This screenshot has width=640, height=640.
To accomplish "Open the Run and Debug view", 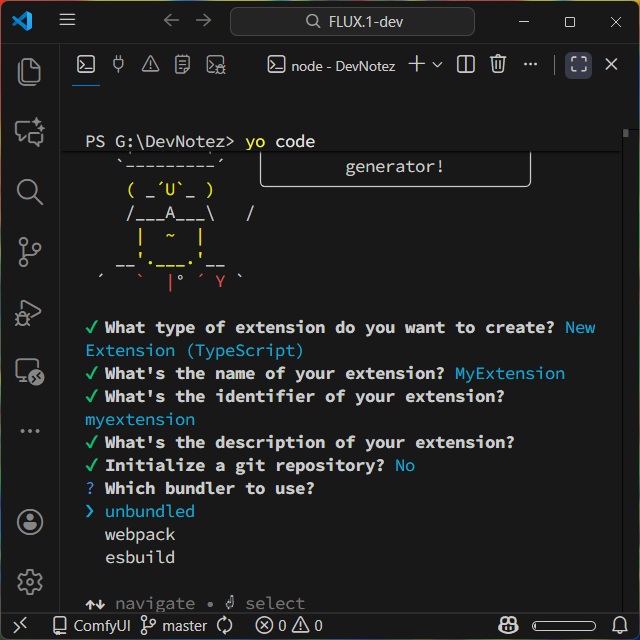I will point(29,312).
